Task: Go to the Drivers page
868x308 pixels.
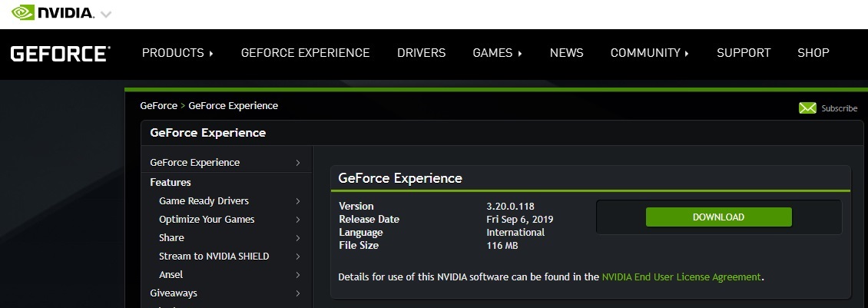Action: tap(421, 53)
